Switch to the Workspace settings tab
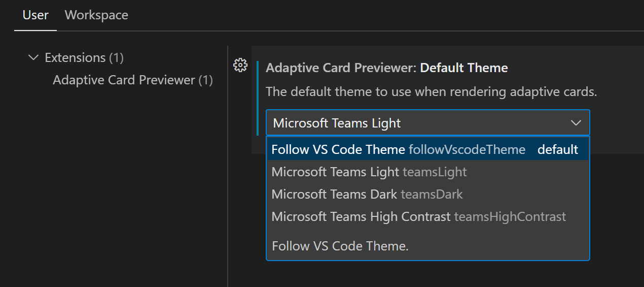644x287 pixels. [x=96, y=15]
